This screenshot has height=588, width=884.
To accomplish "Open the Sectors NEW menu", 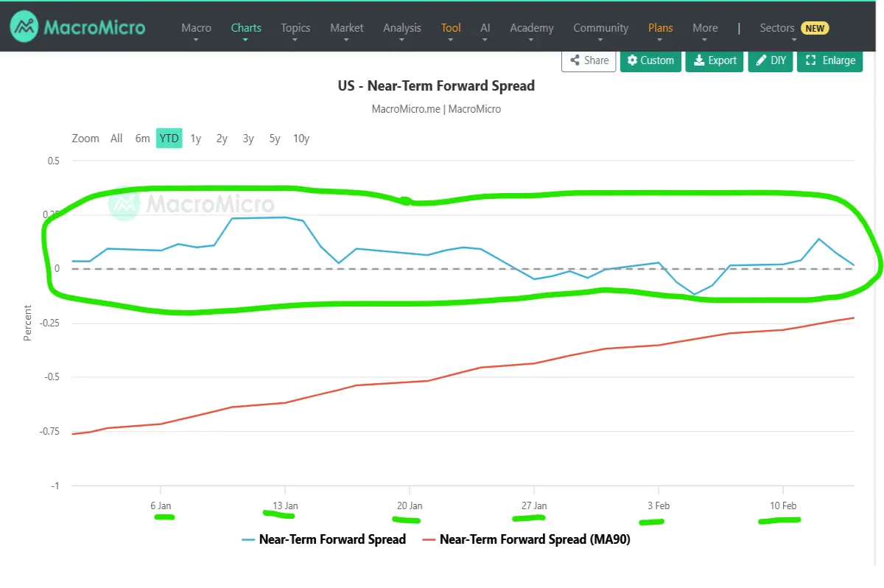I will 794,28.
